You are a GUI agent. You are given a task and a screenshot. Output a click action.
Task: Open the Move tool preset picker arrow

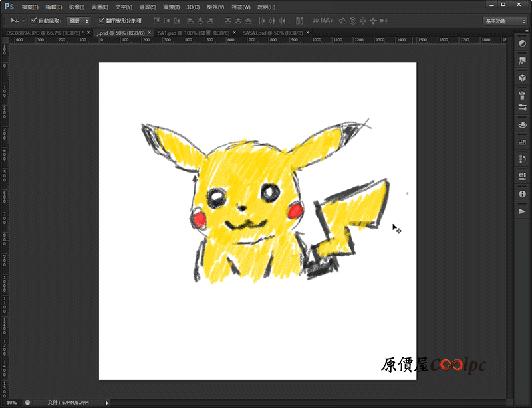[x=23, y=21]
